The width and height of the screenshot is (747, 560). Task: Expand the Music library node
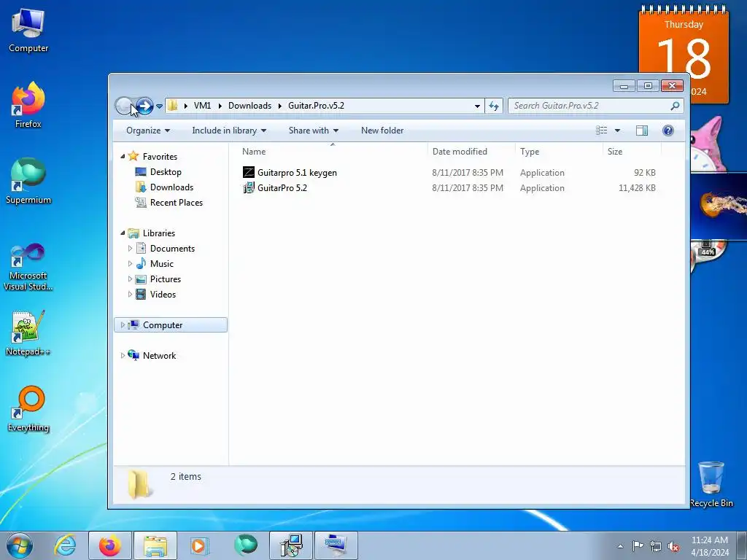pos(130,263)
